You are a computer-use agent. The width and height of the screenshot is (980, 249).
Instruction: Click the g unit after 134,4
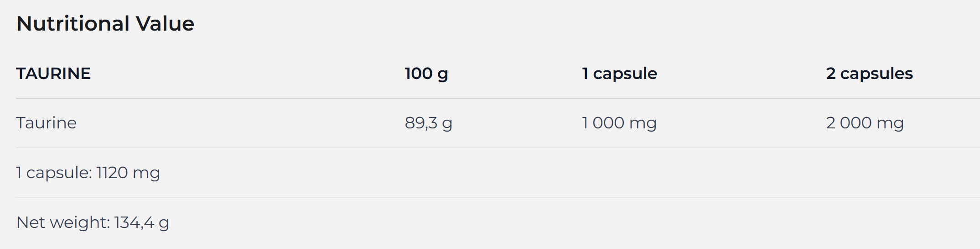(164, 223)
